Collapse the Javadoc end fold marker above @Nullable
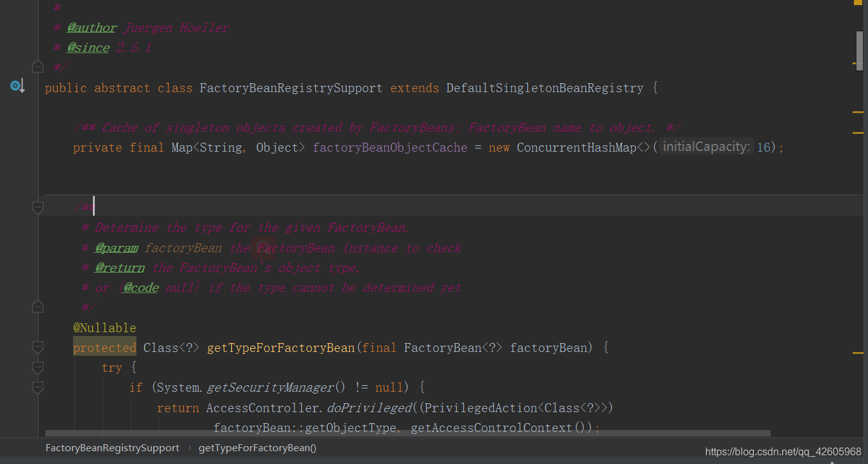 tap(38, 307)
